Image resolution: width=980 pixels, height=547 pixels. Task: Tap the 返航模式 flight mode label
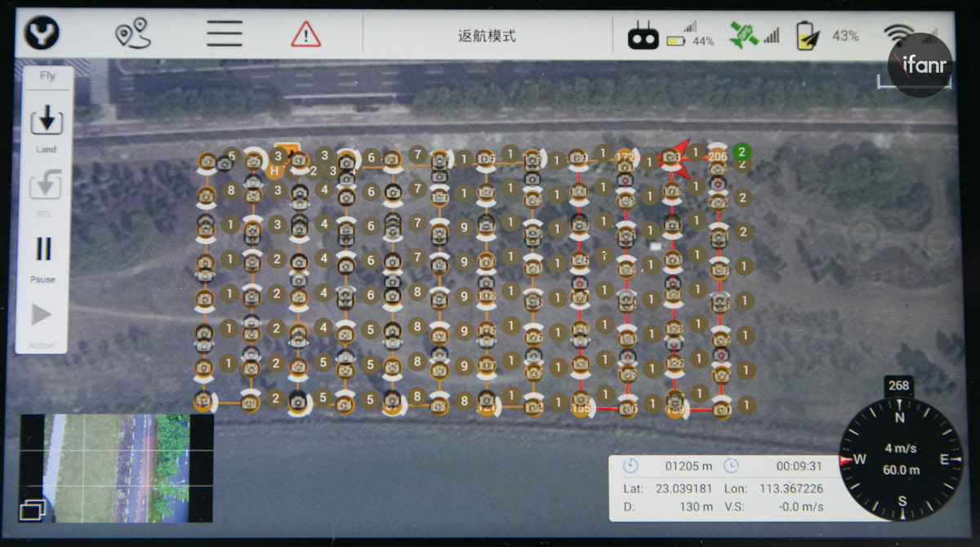[x=487, y=36]
